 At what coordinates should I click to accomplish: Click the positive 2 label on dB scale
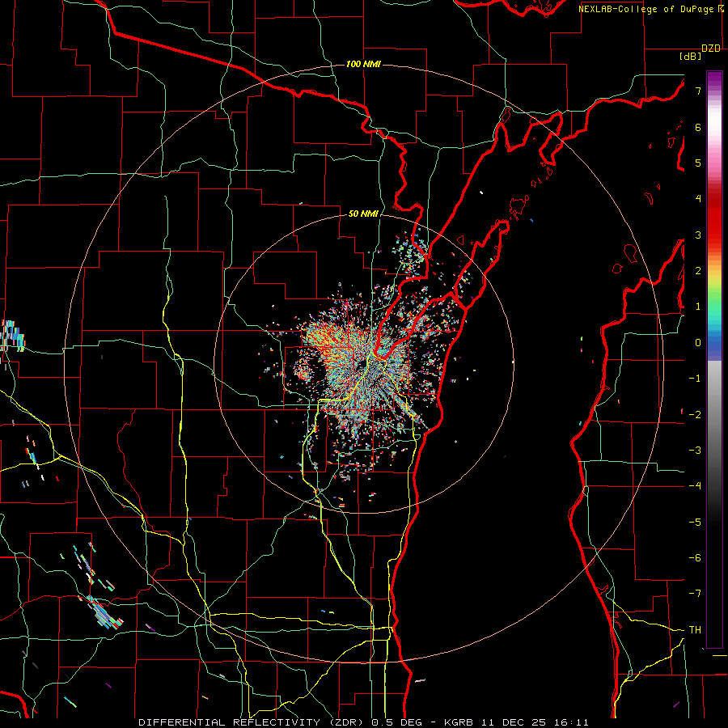[x=698, y=271]
